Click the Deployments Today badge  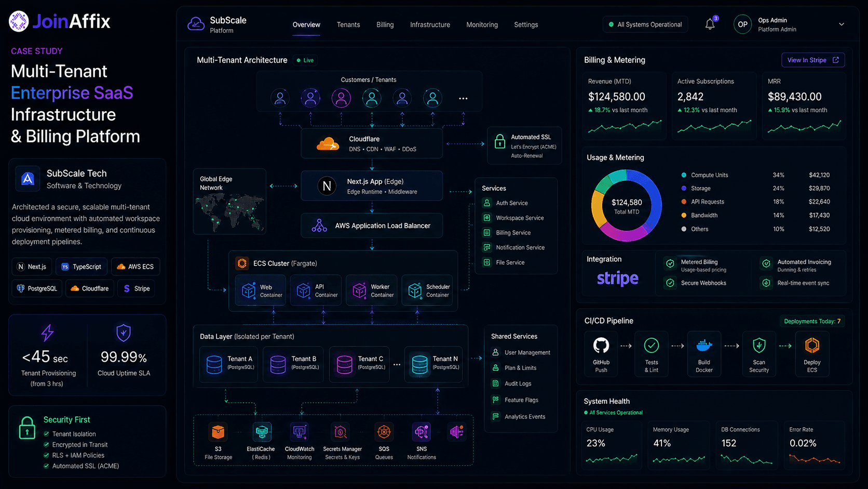[x=812, y=321]
